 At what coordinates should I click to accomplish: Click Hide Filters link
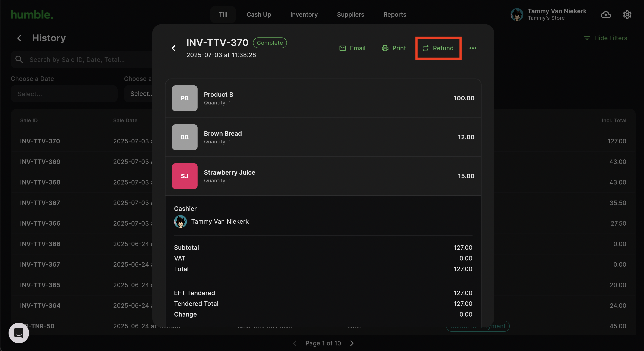(x=606, y=38)
